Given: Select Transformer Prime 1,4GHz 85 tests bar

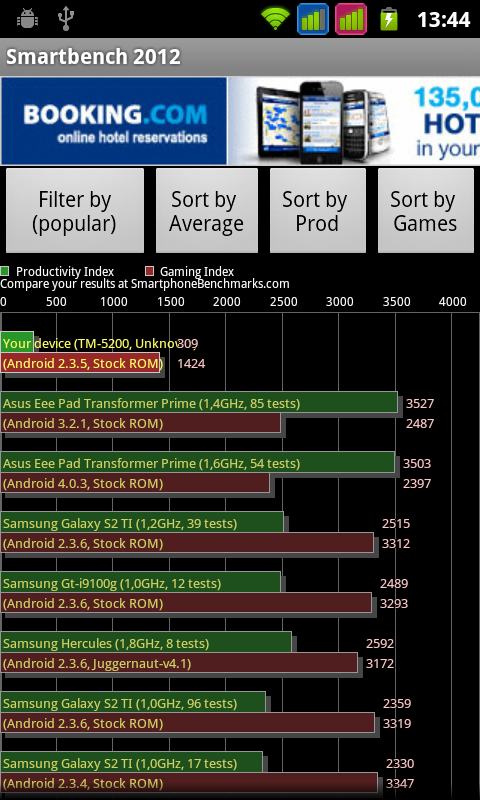Looking at the screenshot, I should (199, 402).
